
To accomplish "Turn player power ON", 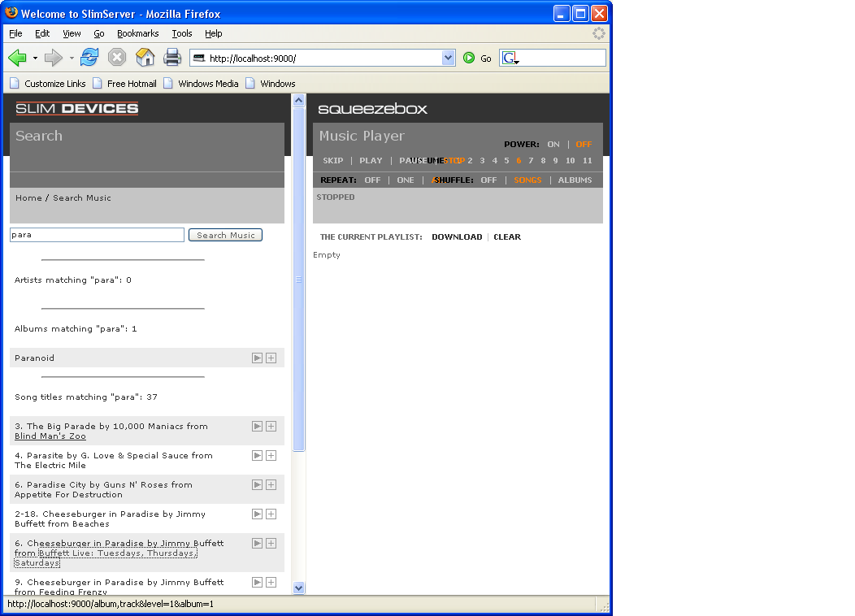I will click(x=553, y=145).
